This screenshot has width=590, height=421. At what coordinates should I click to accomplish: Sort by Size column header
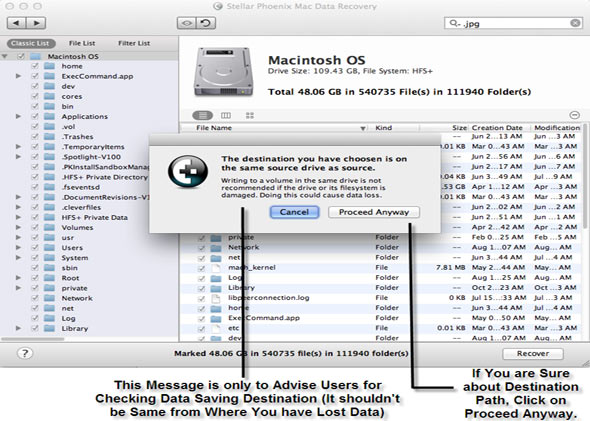pyautogui.click(x=444, y=128)
